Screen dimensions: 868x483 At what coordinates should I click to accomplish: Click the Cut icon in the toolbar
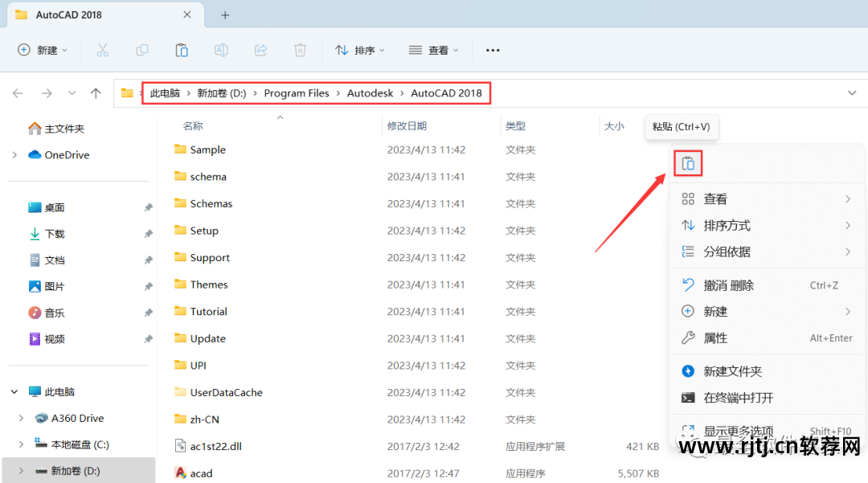tap(101, 50)
